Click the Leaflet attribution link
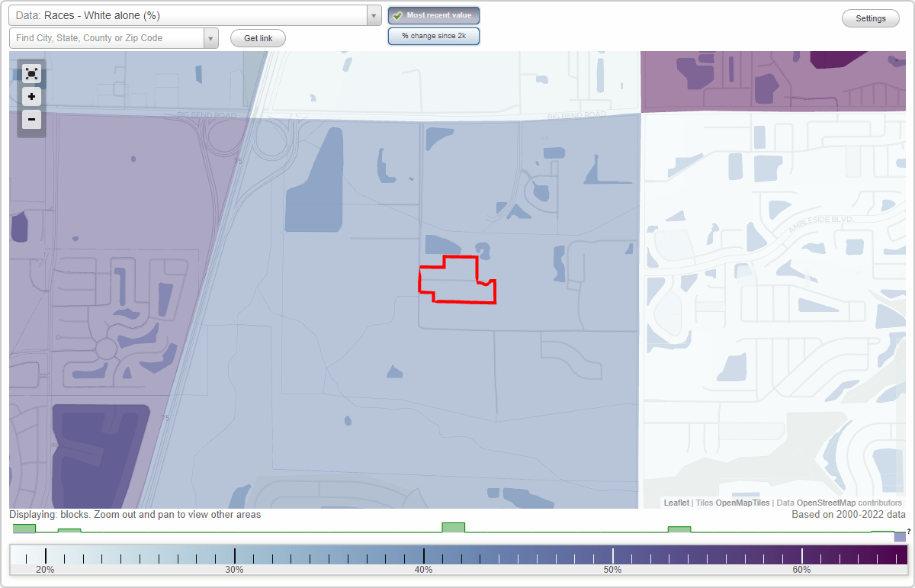This screenshot has height=588, width=915. tap(676, 503)
